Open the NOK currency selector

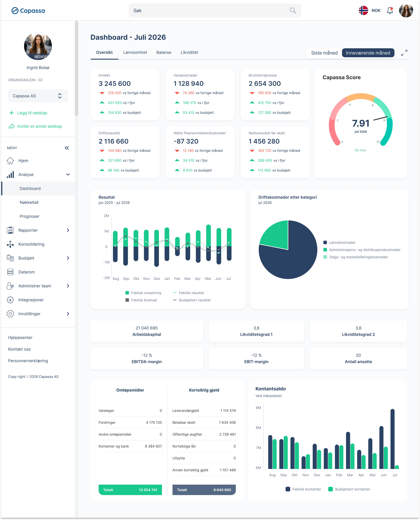(x=376, y=10)
